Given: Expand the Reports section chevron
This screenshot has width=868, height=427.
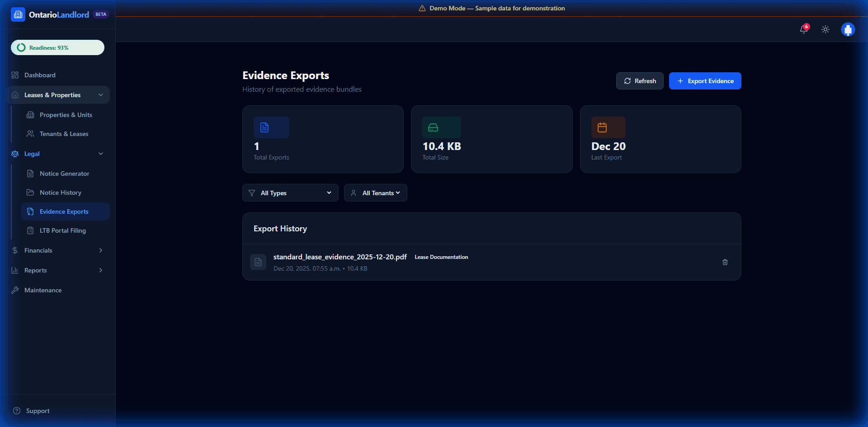Looking at the screenshot, I should tap(100, 270).
